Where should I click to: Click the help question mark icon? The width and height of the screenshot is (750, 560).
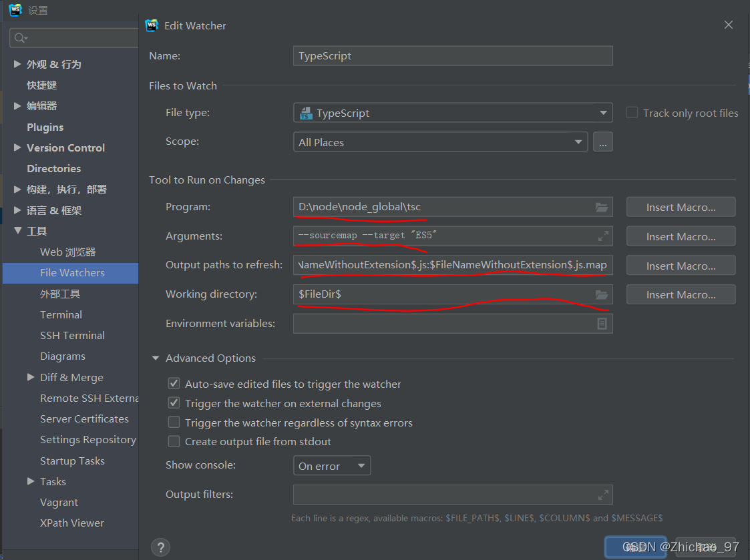tap(160, 547)
